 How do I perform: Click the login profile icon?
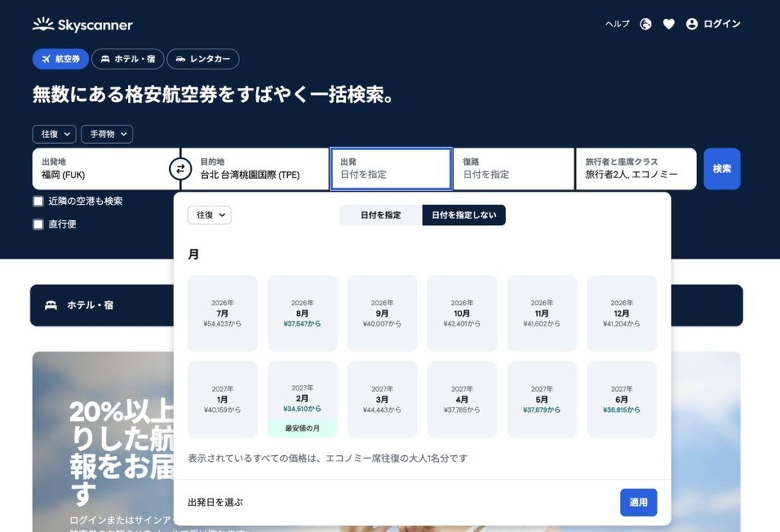692,24
